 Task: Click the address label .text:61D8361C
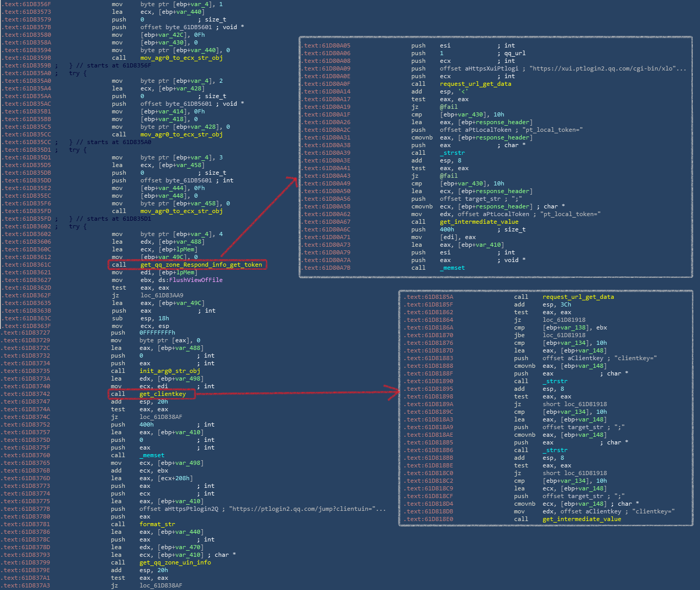tap(27, 265)
